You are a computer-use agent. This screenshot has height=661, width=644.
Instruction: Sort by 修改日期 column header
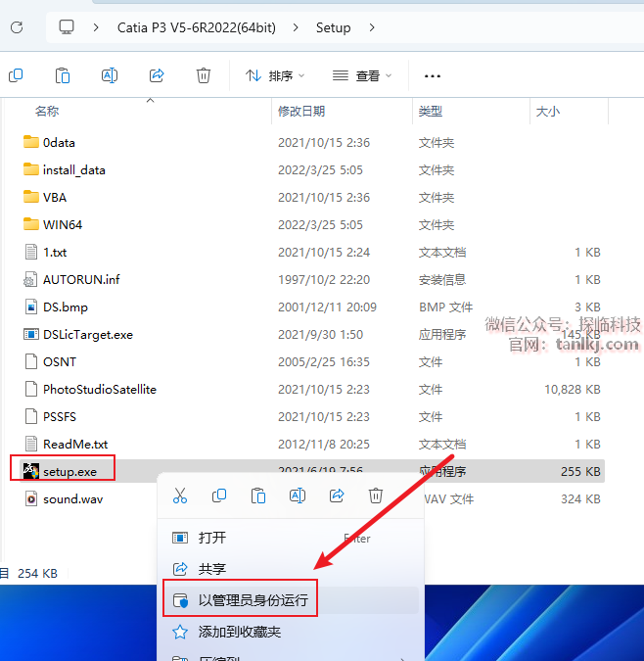[301, 112]
